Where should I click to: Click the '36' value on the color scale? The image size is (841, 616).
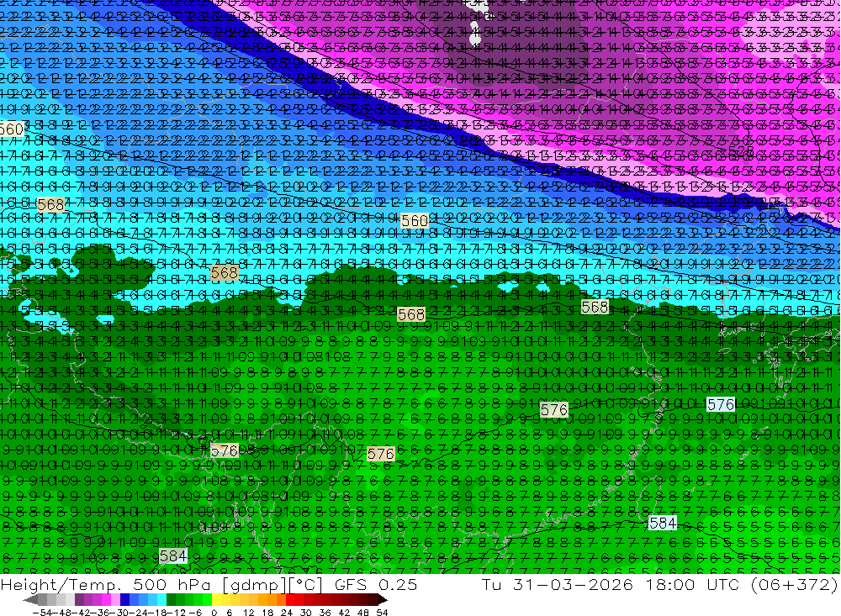point(325,613)
